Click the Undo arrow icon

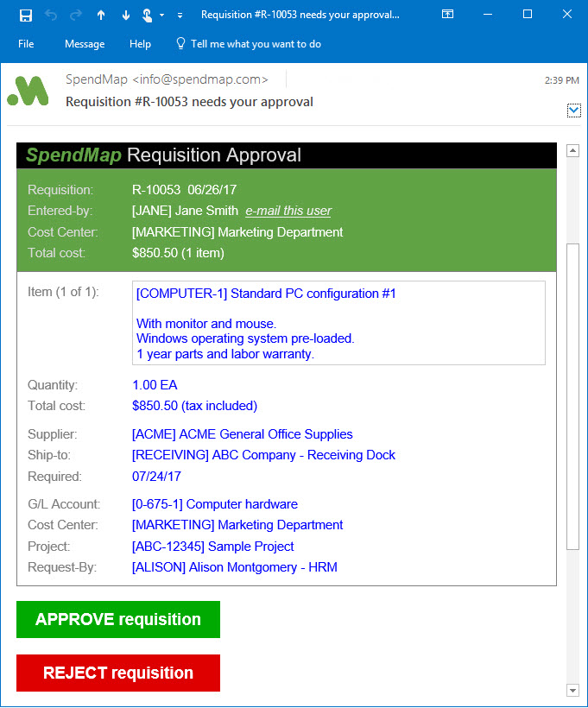[x=51, y=15]
